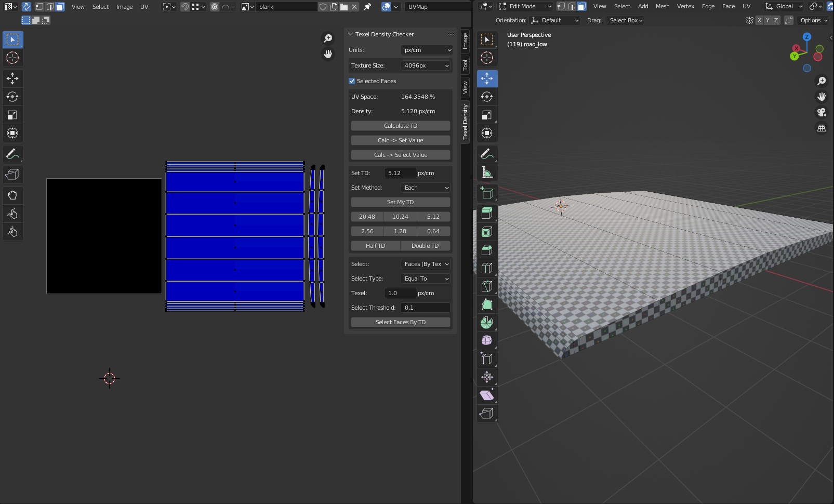Toggle proportional editing in UV editor

click(215, 7)
